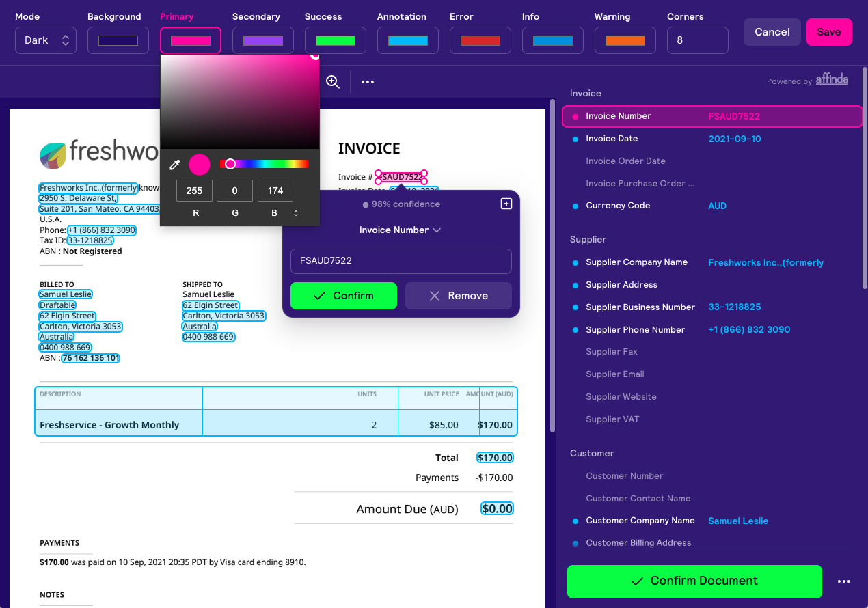Screen dimensions: 868x608
Task: Click the green Confirm button
Action: pos(344,296)
